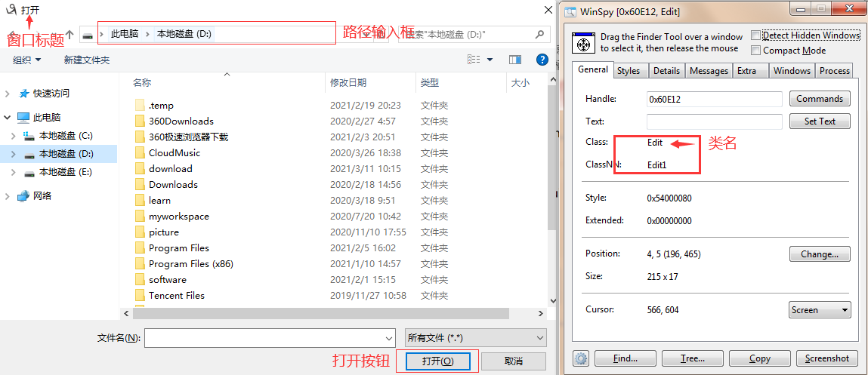Image resolution: width=868 pixels, height=375 pixels.
Task: Click the Commands button
Action: pyautogui.click(x=820, y=98)
